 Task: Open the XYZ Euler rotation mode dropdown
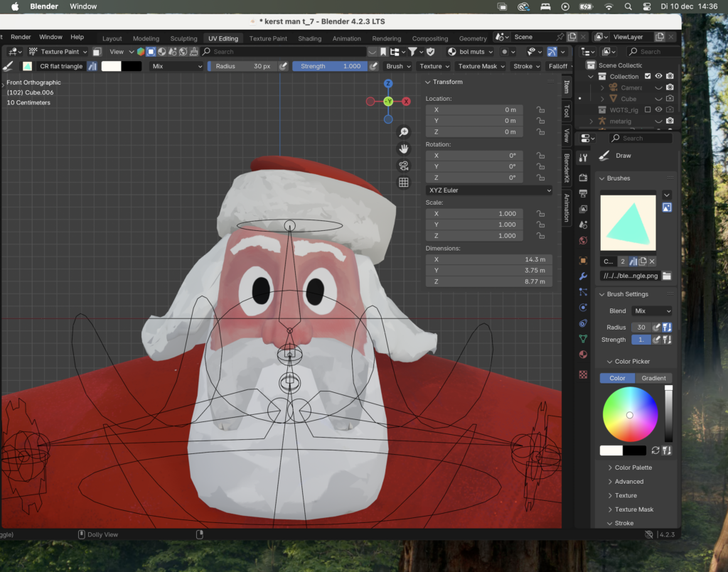click(x=489, y=190)
